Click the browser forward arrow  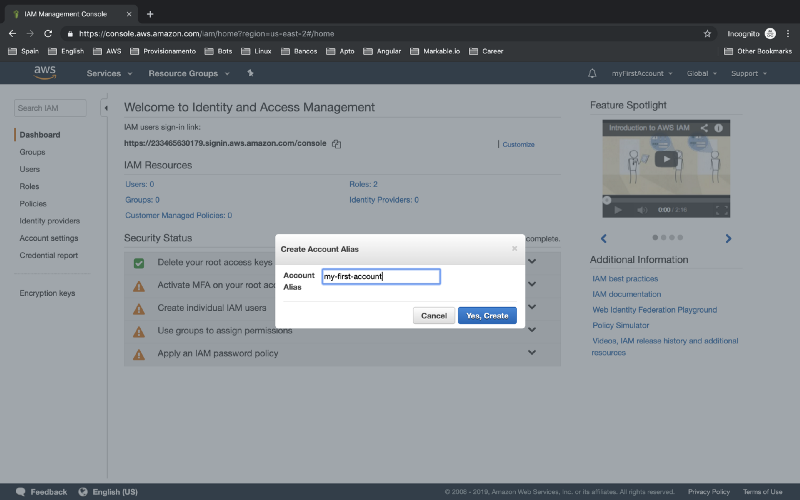[30, 34]
